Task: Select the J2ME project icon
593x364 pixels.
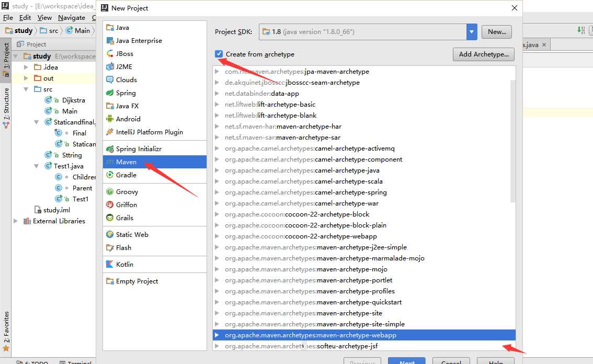Action: point(110,66)
